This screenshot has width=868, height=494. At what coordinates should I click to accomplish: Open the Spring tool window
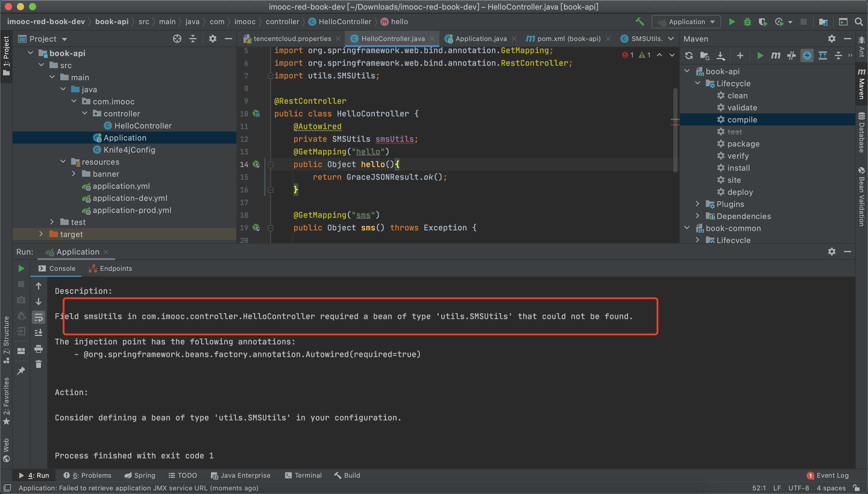[x=140, y=475]
